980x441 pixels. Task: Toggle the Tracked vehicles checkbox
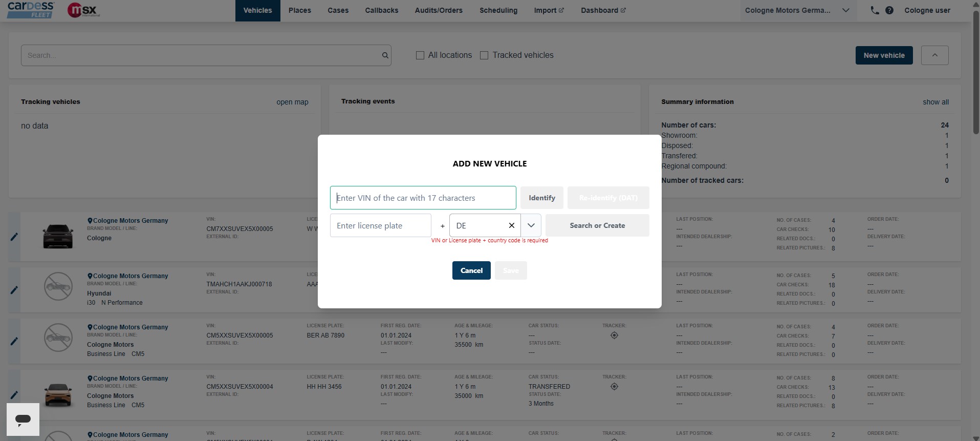(484, 55)
